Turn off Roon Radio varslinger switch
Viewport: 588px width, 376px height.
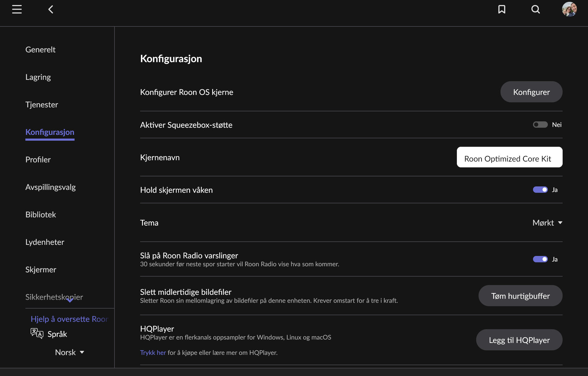click(540, 259)
